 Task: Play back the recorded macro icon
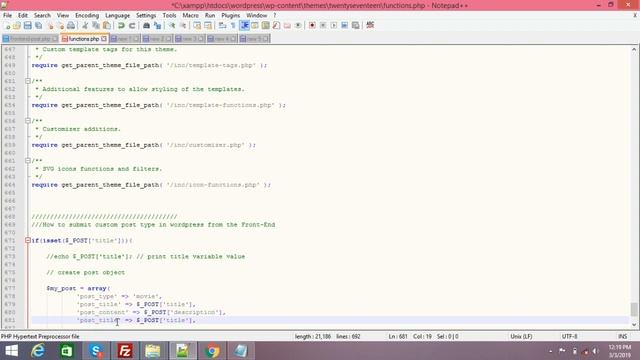tap(334, 26)
